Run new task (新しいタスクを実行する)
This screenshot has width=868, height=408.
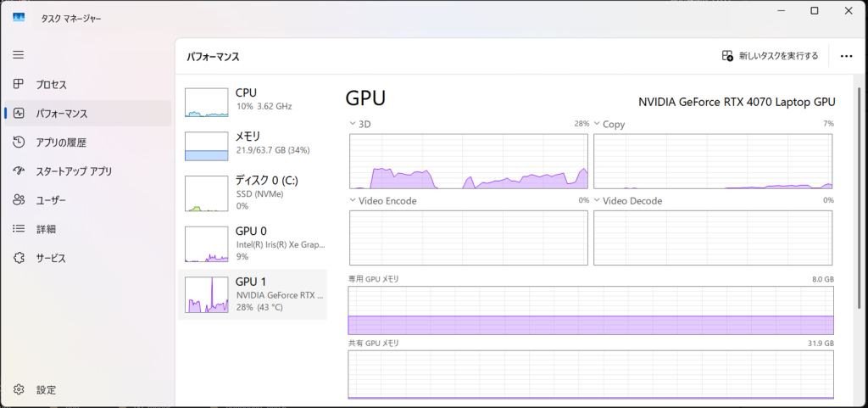click(770, 56)
